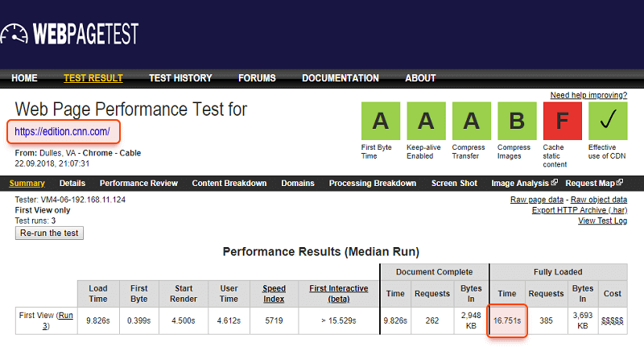Open the Compress Transfer grade A
The height and width of the screenshot is (347, 644).
[472, 121]
